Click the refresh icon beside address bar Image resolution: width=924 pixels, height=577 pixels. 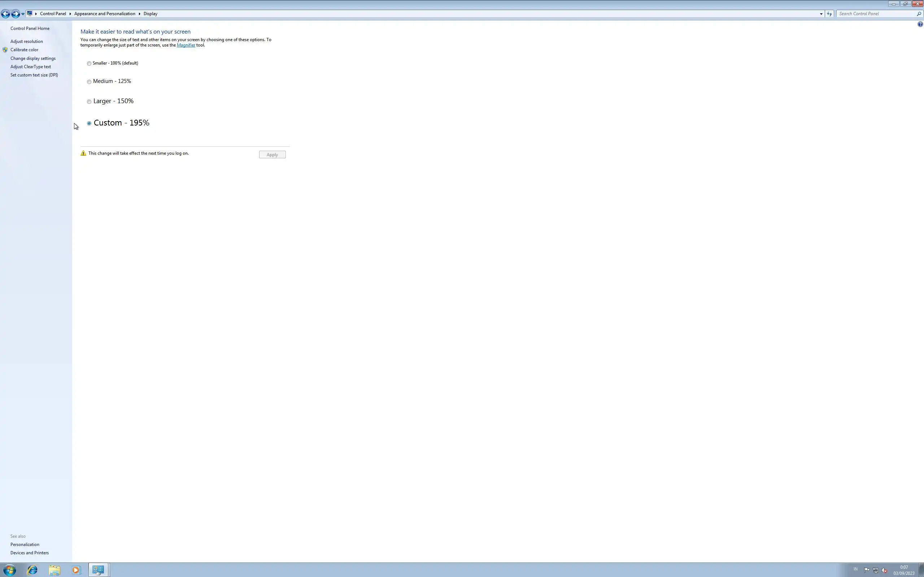coord(829,14)
